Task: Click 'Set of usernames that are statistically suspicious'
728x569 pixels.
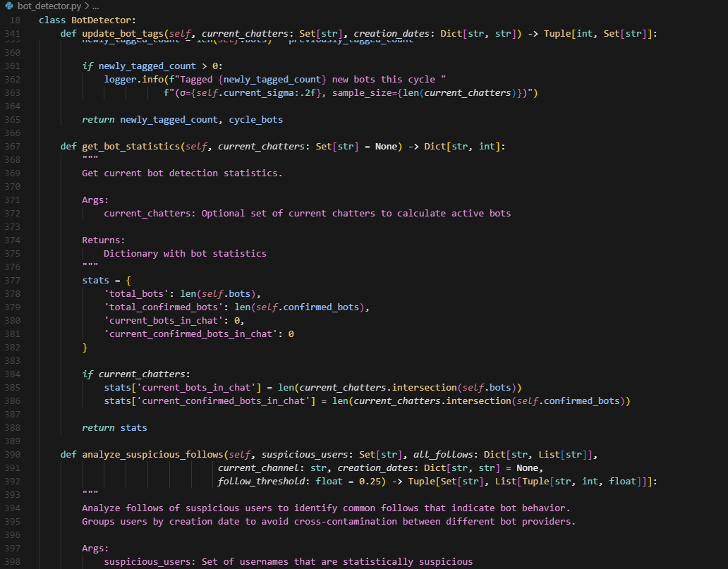Action: [x=337, y=561]
